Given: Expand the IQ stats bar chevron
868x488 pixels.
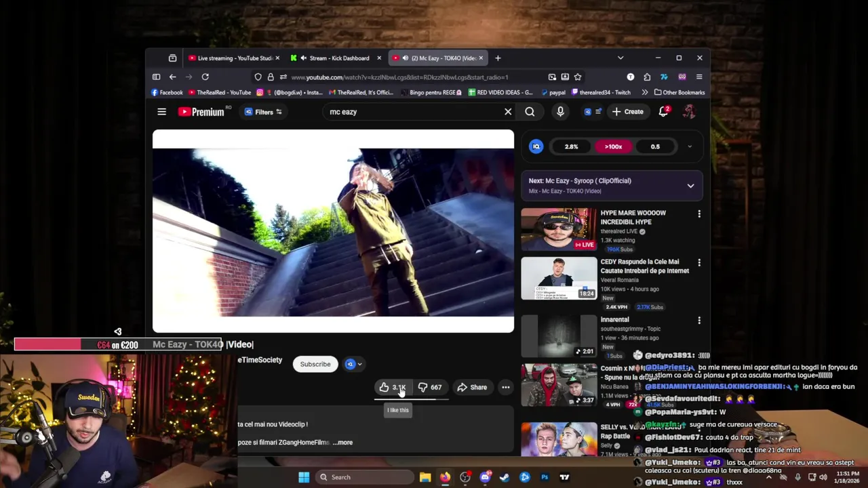Looking at the screenshot, I should point(690,146).
